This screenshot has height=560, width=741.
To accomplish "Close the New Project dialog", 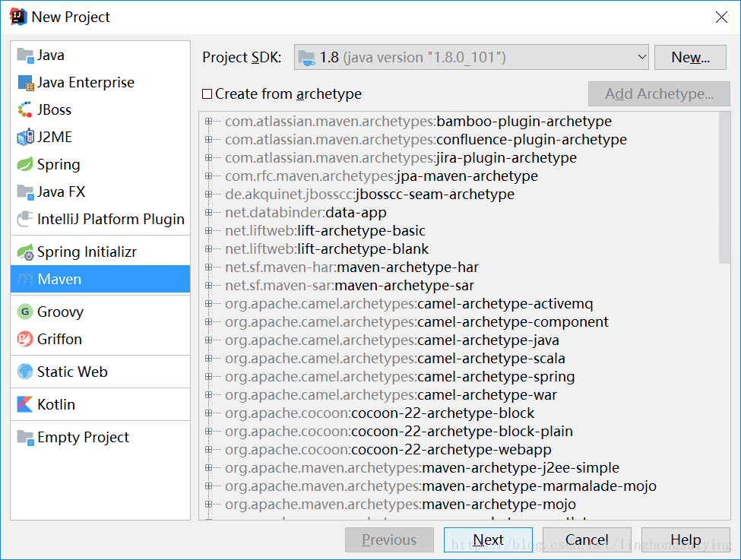I will [721, 17].
